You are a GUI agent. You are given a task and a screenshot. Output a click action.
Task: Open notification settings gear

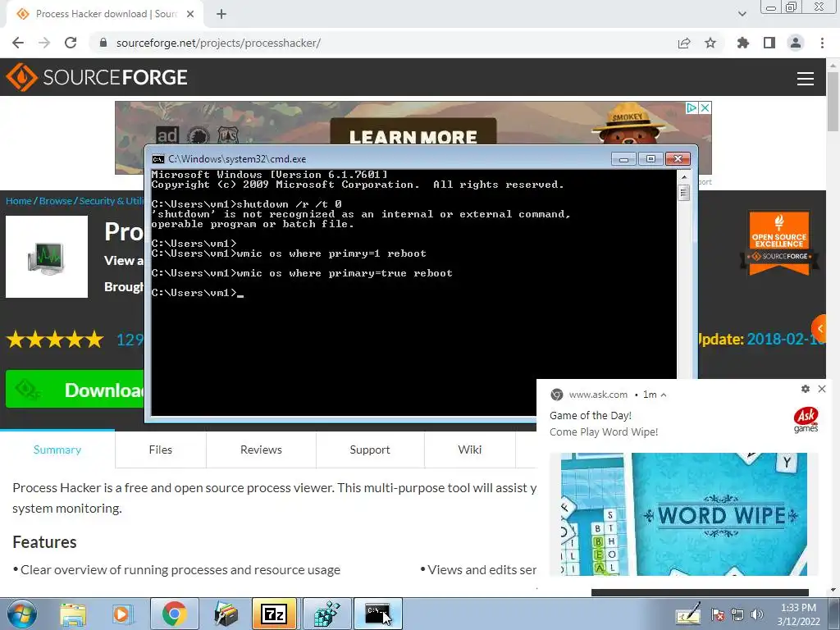click(806, 389)
